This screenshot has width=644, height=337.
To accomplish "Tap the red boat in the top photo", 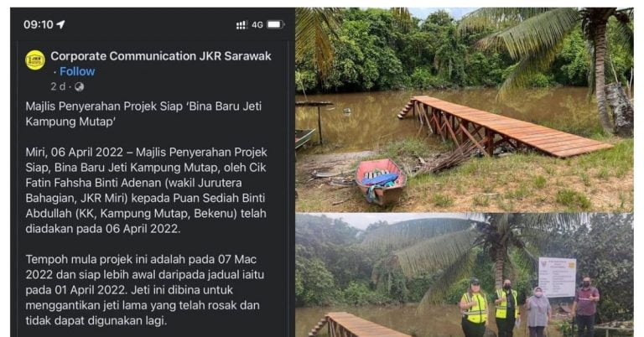I will coord(381,181).
